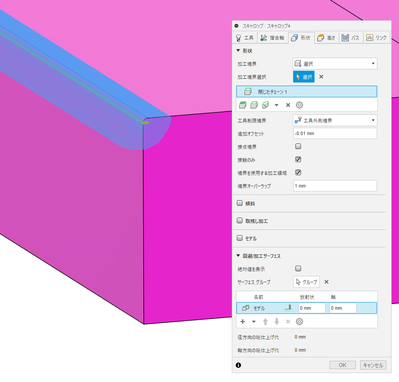Open the 工具 (Tool) tab
This screenshot has width=399, height=382.
(245, 38)
